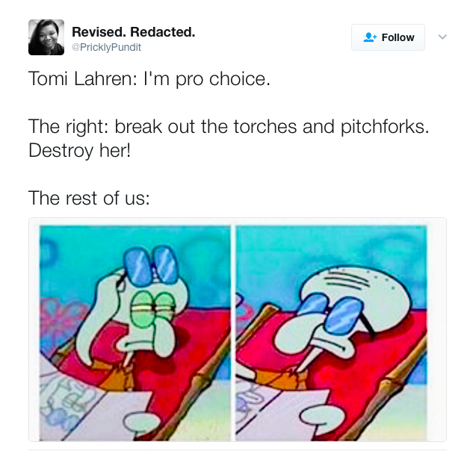
Task: Select the "Tomi Lahren: I'm pro choice." line
Action: (149, 79)
